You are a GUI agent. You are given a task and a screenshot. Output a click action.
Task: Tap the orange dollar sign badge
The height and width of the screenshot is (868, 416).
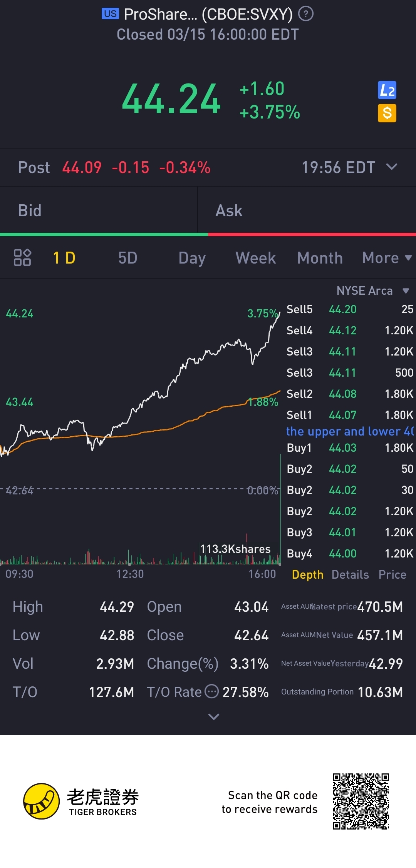pyautogui.click(x=387, y=113)
